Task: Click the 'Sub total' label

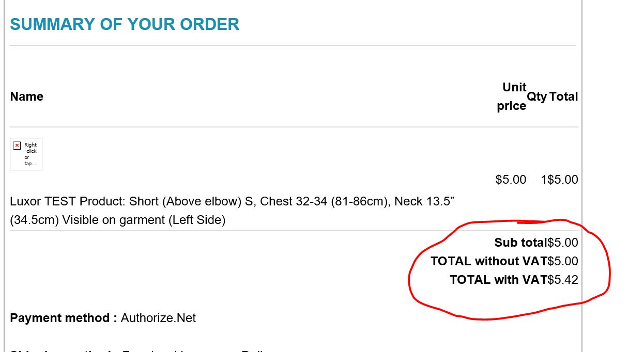Action: (520, 243)
